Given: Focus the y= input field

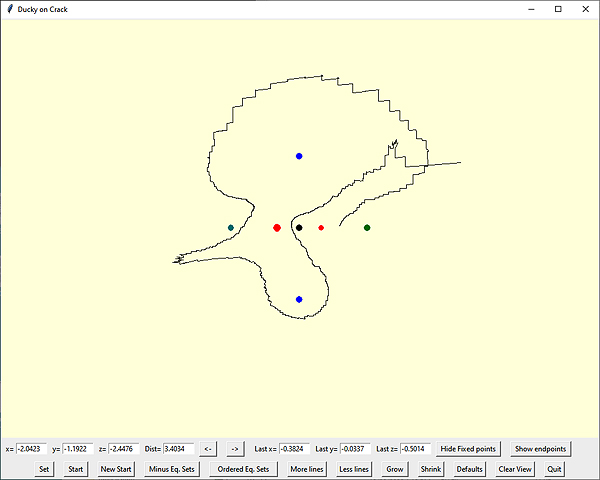Looking at the screenshot, I should point(78,449).
